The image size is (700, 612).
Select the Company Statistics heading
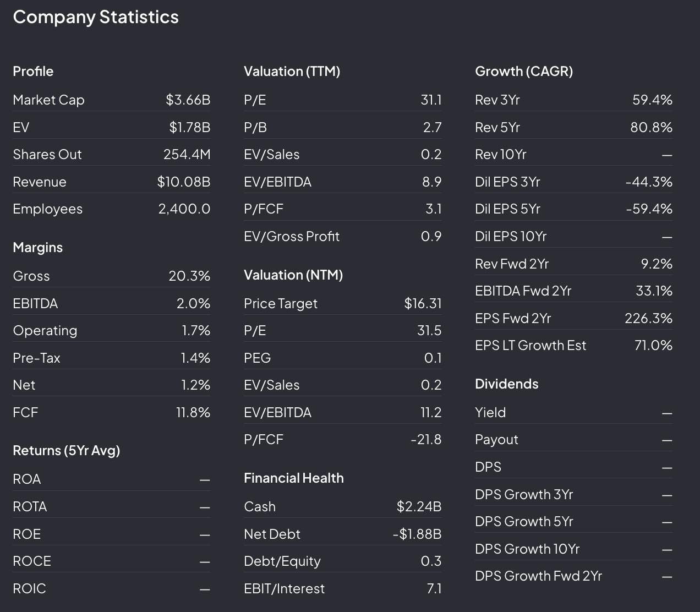coord(96,17)
